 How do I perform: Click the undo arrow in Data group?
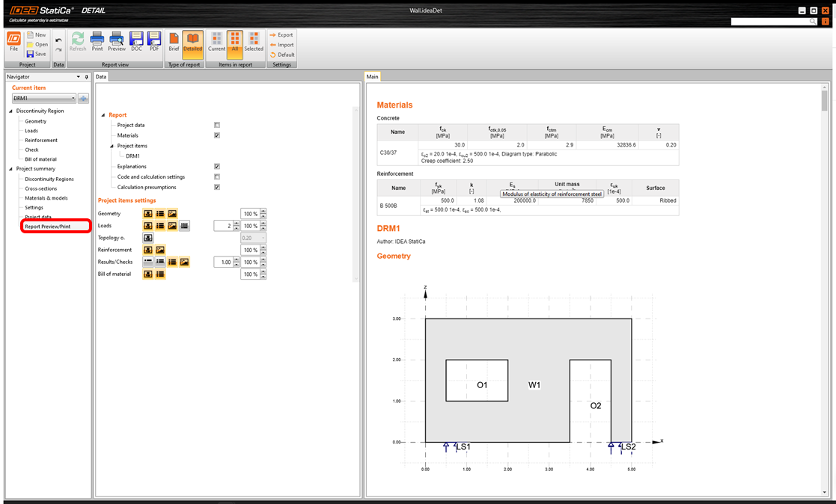point(58,40)
